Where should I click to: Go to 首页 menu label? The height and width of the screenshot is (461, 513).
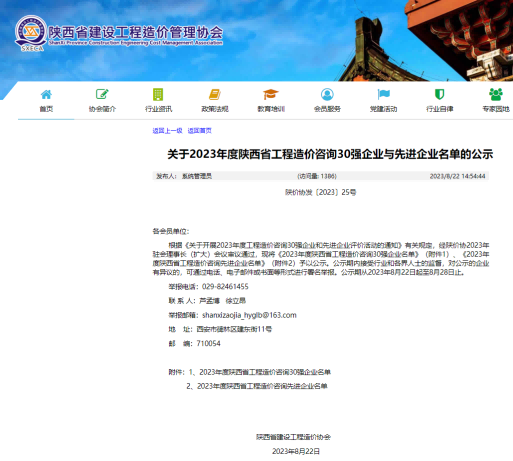click(46, 109)
